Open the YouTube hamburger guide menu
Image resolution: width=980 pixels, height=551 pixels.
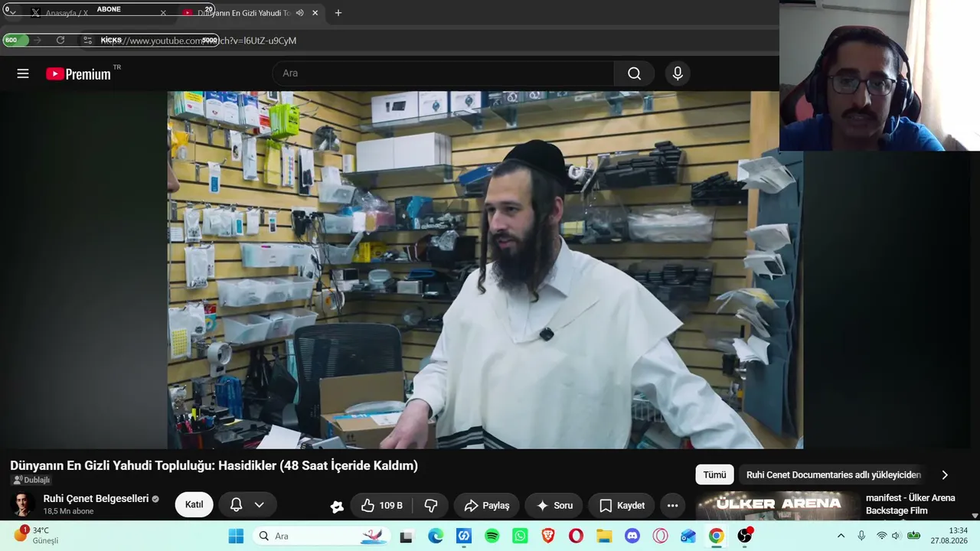(x=23, y=73)
